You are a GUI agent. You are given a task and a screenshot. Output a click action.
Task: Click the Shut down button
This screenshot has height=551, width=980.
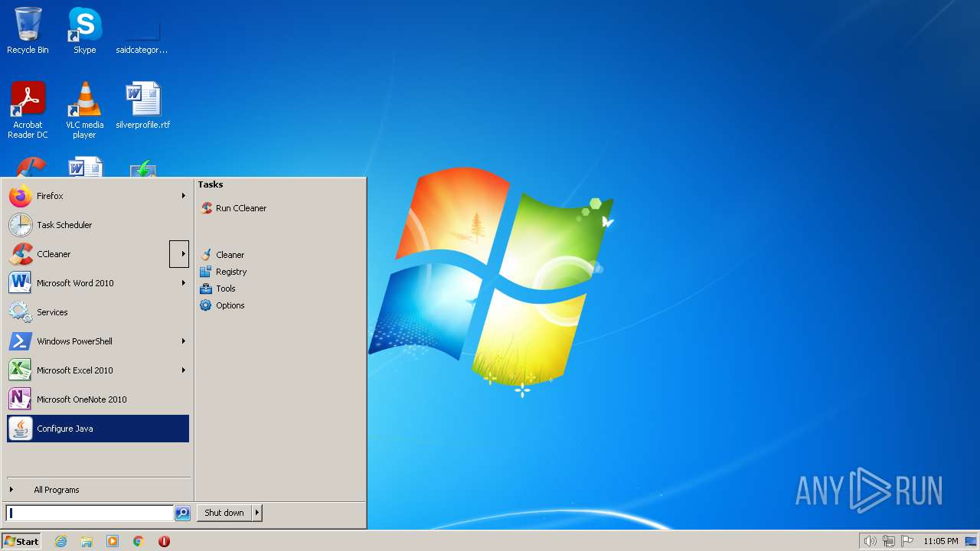224,513
